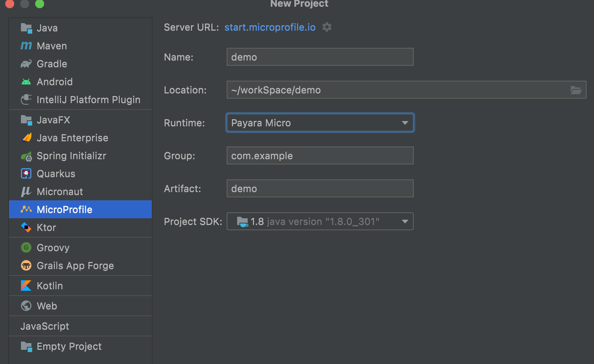Click the Maven 'm' icon
The image size is (594, 364).
[26, 46]
